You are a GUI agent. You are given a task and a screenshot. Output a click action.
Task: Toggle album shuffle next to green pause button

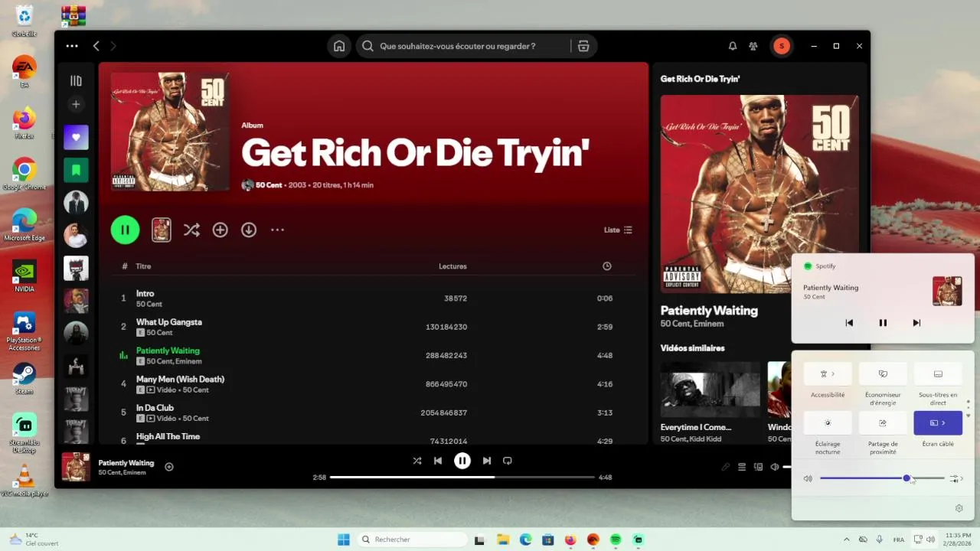[x=191, y=230]
